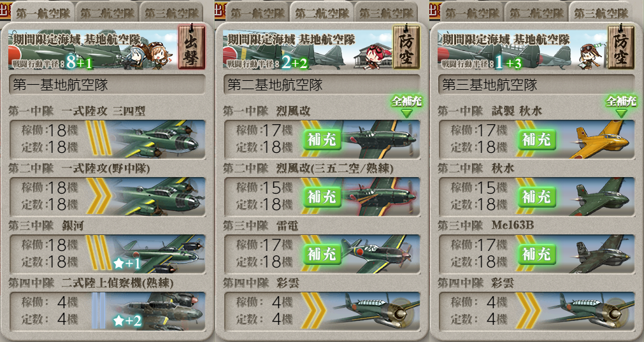Toggle the 防空 tag of third air corps
Screen dimensions: 644x342
[x=621, y=48]
